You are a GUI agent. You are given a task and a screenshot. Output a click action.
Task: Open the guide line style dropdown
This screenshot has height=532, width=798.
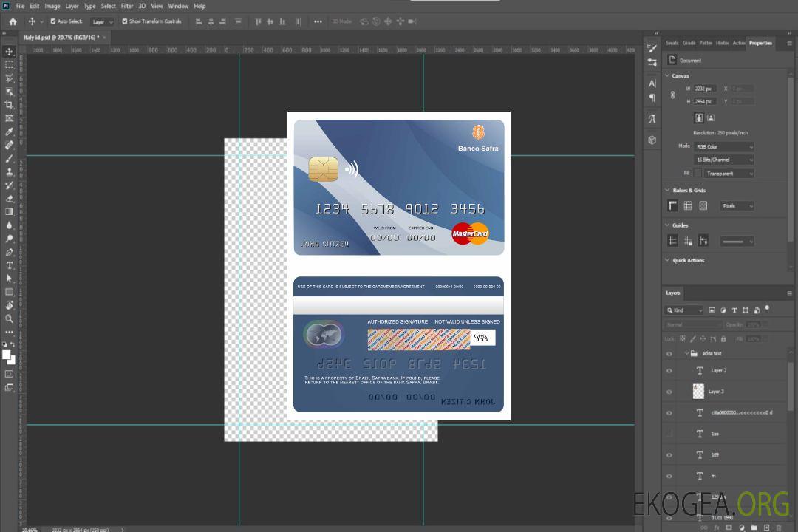click(x=737, y=242)
